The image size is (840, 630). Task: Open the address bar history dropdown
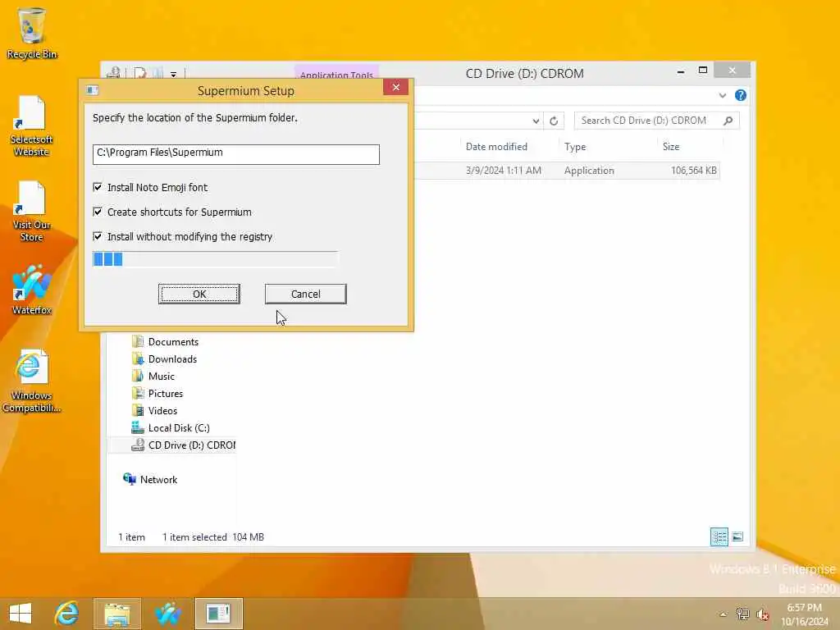tap(536, 121)
